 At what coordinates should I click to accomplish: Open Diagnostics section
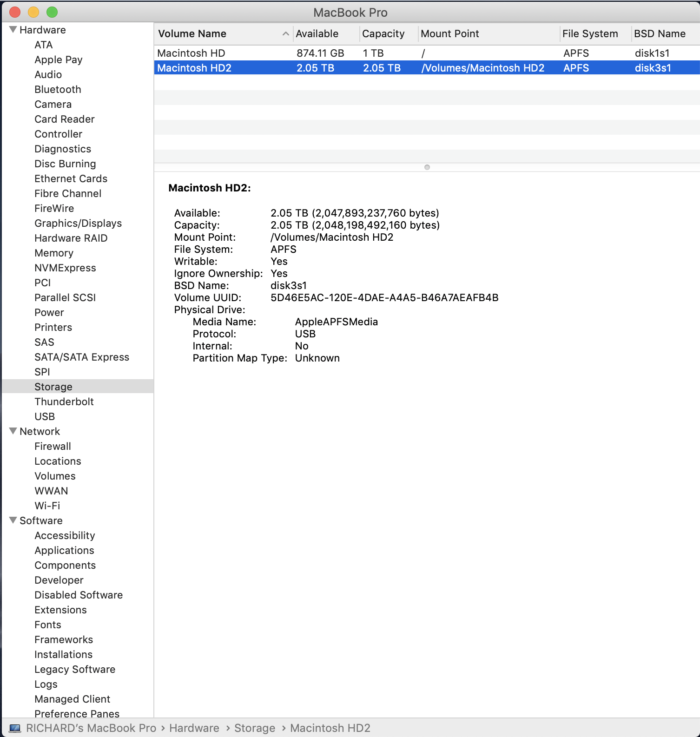click(x=63, y=149)
